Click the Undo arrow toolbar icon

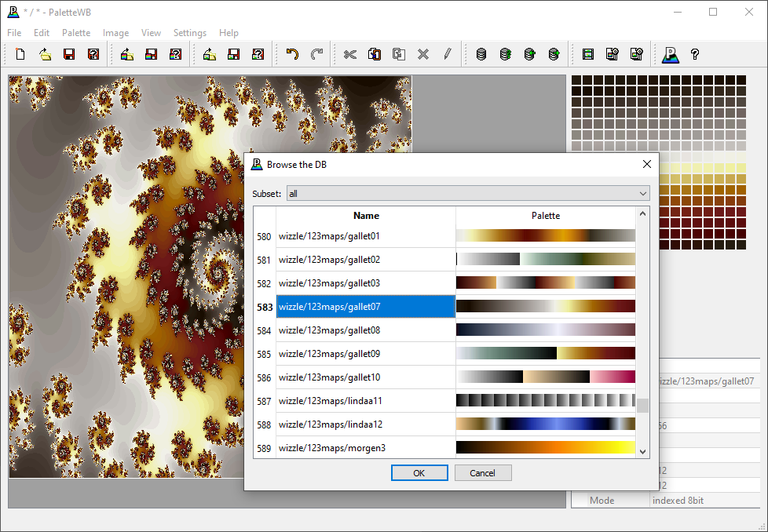coord(292,54)
